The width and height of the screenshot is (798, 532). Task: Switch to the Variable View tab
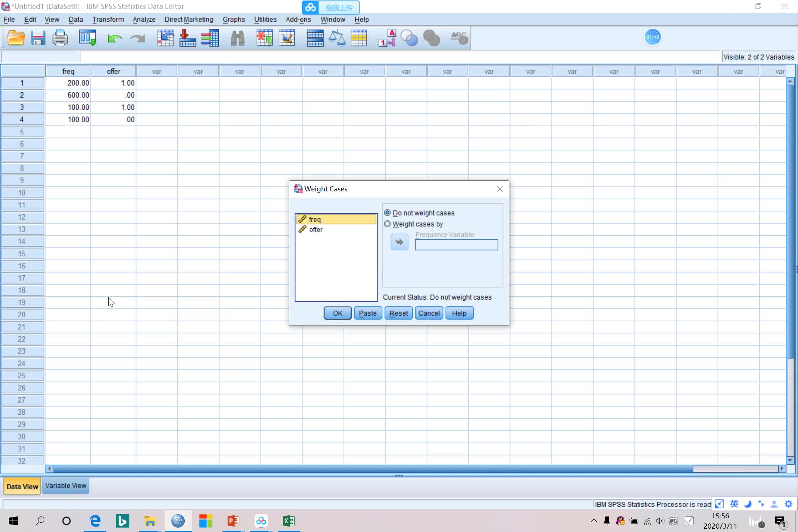66,486
